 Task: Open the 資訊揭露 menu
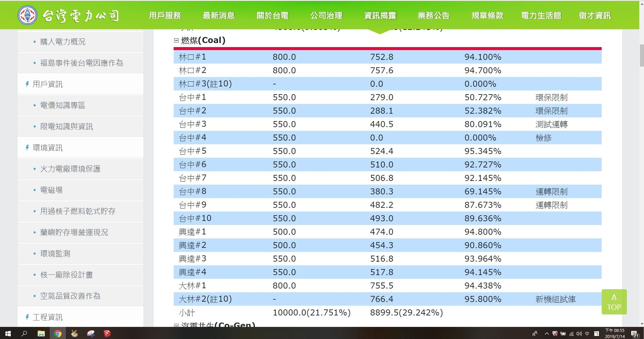[380, 15]
